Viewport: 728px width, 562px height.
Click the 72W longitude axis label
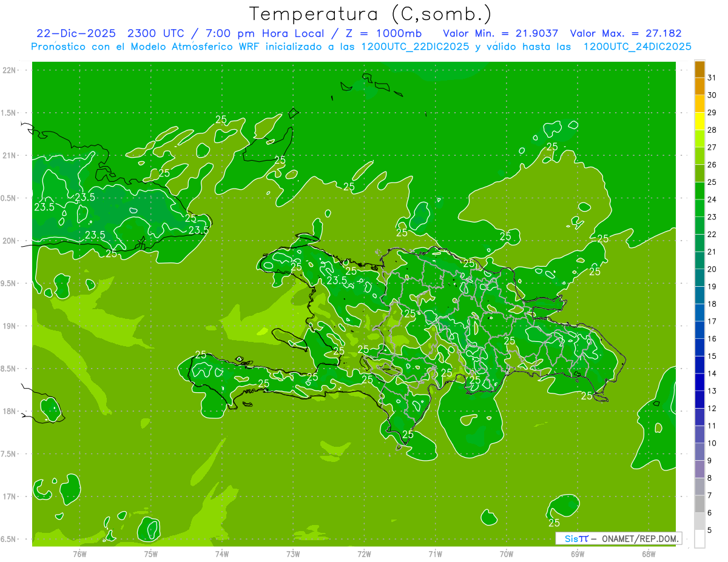pos(364,554)
